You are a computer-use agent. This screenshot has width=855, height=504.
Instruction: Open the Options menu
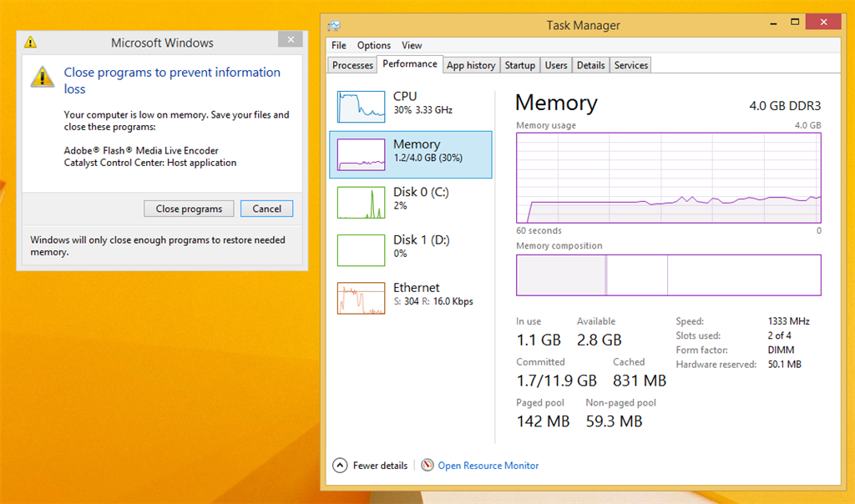tap(373, 45)
